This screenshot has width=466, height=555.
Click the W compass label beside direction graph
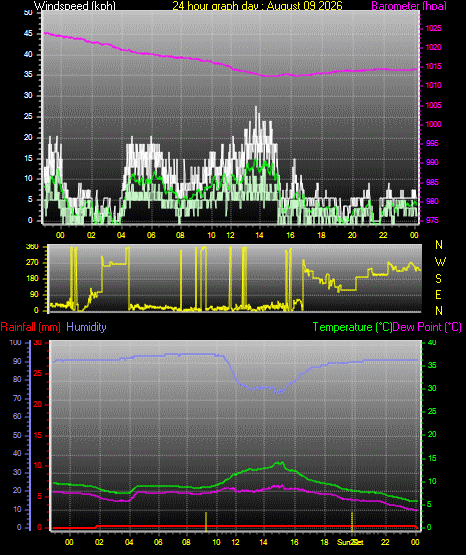click(440, 262)
